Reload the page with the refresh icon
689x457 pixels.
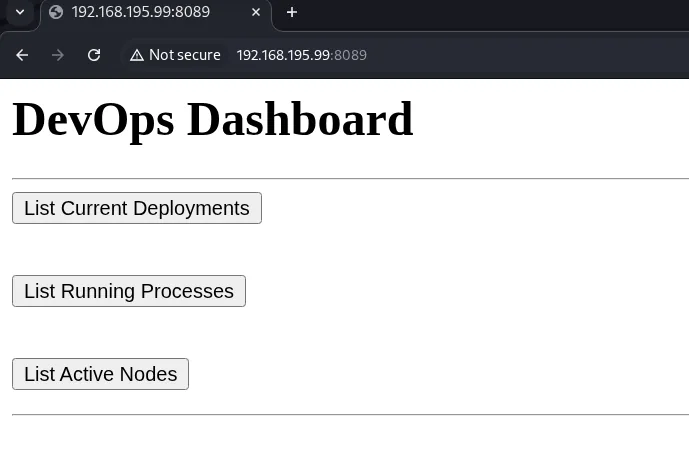click(94, 55)
